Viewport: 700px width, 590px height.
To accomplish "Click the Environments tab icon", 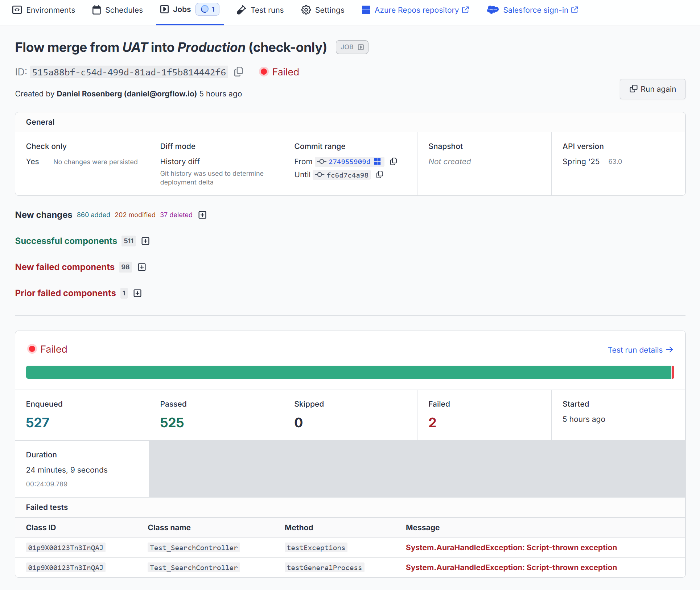I will click(17, 10).
